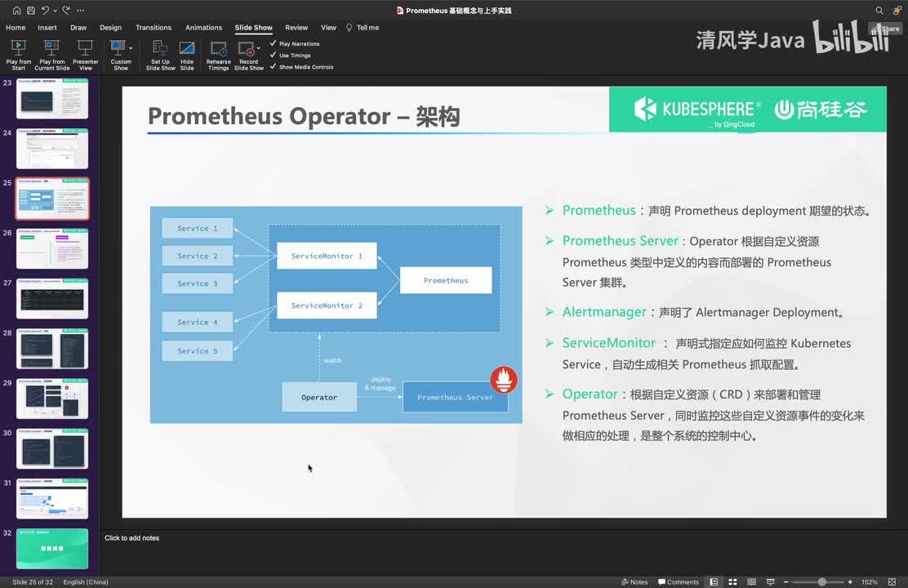Screen dimensions: 908x588
Task: Open the Review tab
Action: click(x=296, y=28)
